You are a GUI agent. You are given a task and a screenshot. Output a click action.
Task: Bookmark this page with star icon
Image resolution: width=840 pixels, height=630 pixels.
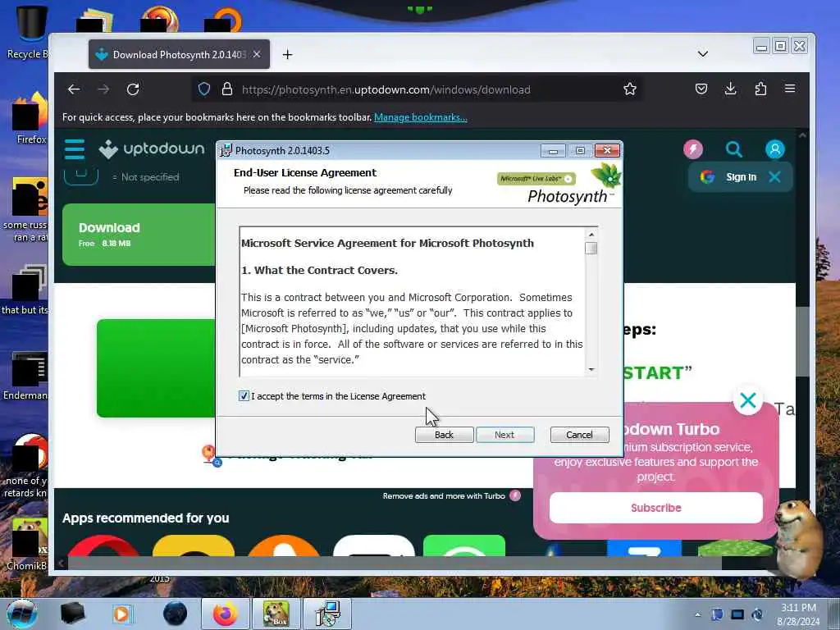click(x=629, y=89)
